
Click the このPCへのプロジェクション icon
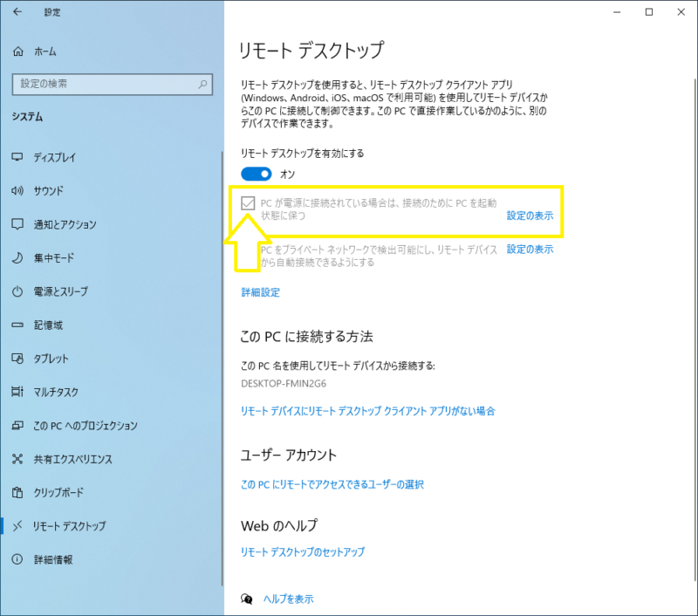tap(17, 426)
